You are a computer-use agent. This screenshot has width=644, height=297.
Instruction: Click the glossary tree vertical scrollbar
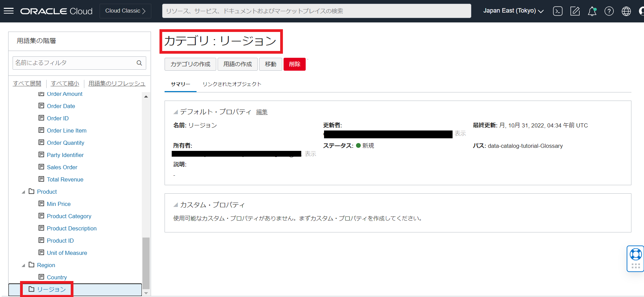146,262
